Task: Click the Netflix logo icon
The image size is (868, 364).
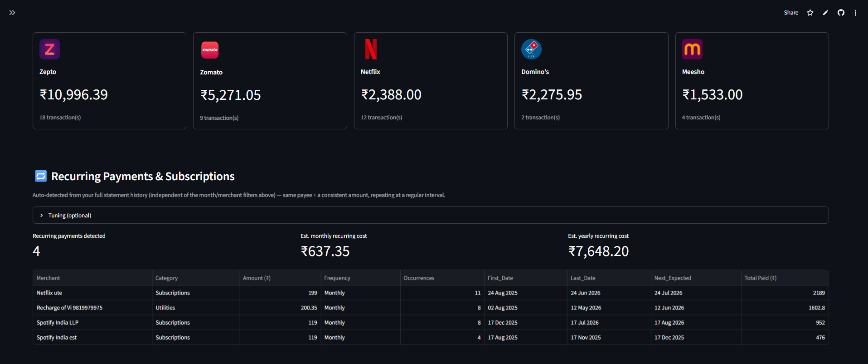Action: (371, 49)
